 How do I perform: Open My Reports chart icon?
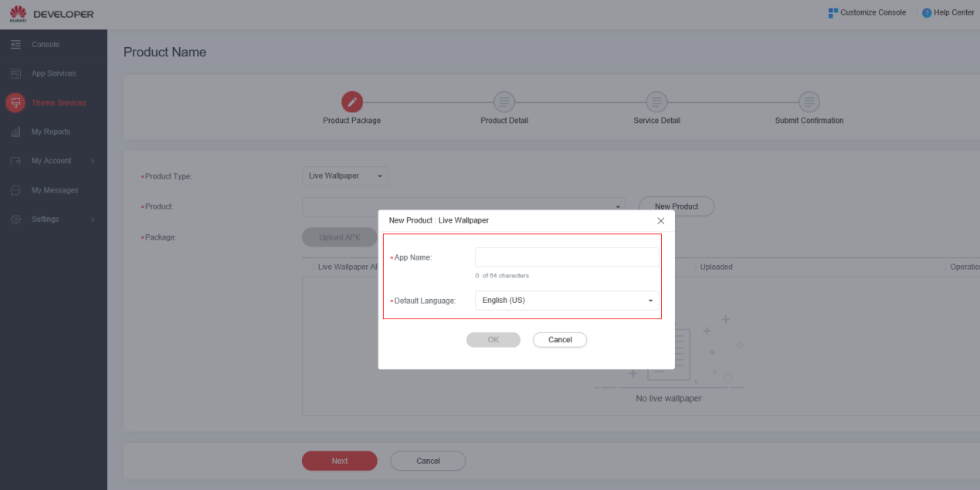[x=15, y=132]
